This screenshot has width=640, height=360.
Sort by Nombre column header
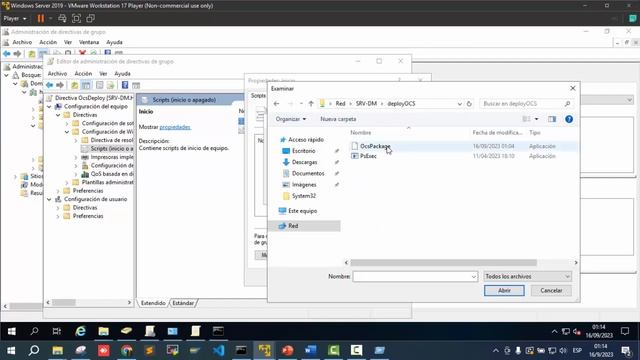coord(361,133)
